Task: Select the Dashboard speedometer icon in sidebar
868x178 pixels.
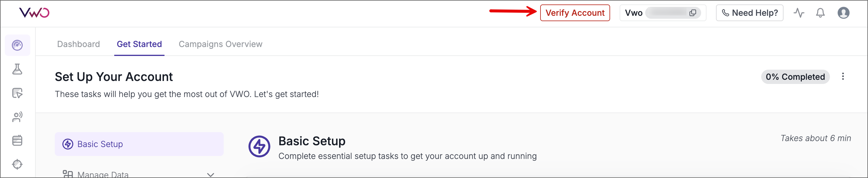Action: 18,45
